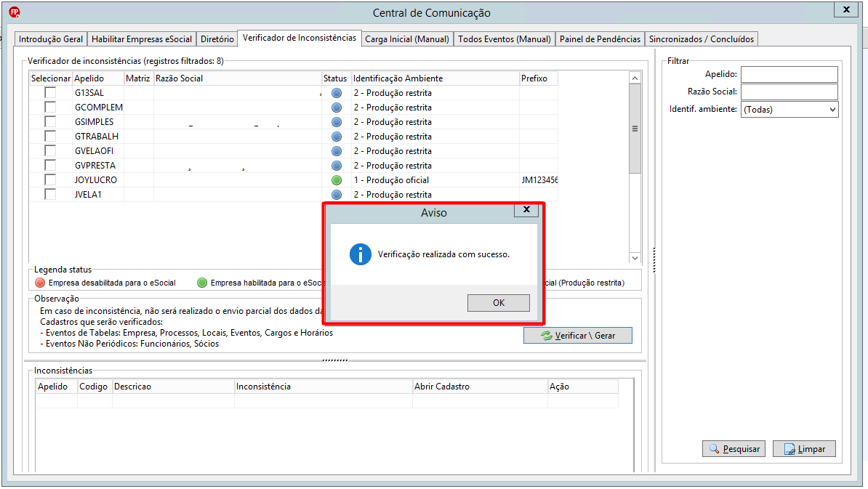The width and height of the screenshot is (868, 489).
Task: Click the Razão Social column header
Action: coord(238,78)
